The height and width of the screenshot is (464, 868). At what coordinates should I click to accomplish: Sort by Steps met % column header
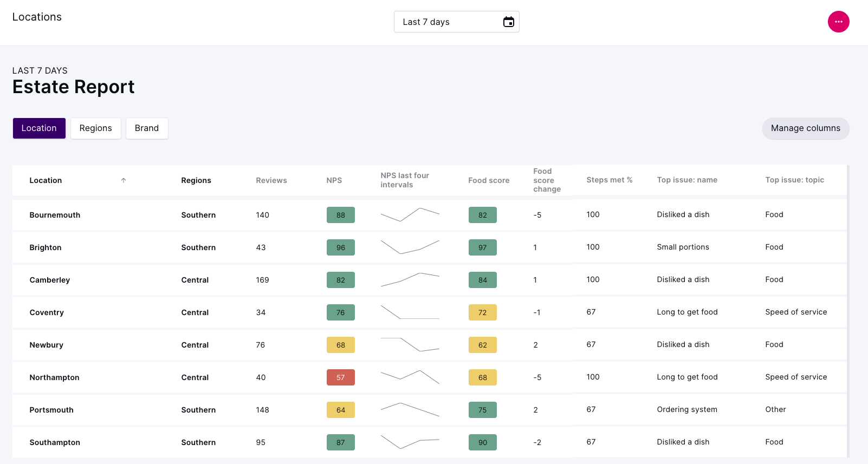(609, 180)
